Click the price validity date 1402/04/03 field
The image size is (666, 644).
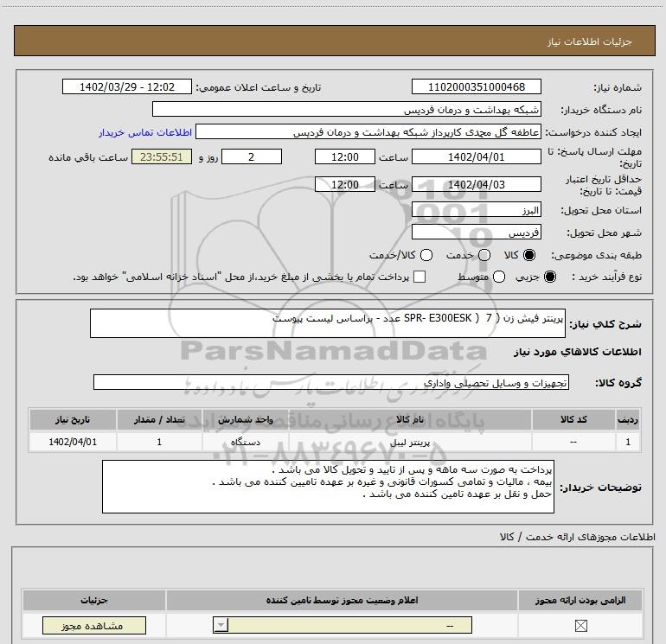coord(476,184)
